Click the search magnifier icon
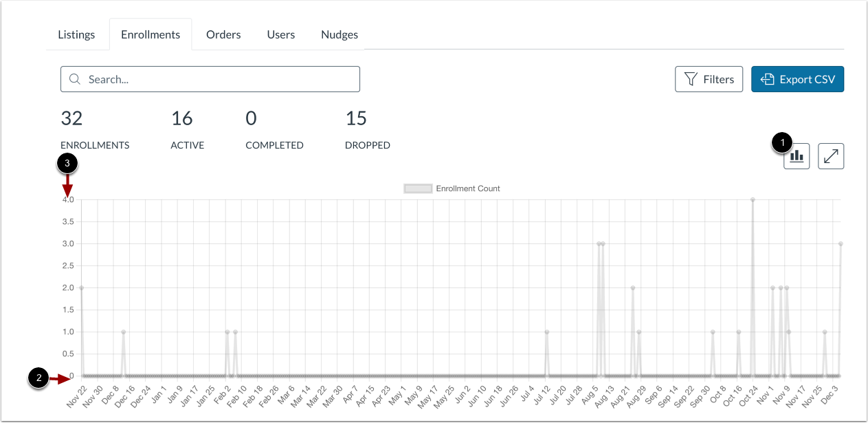Screen dimensions: 868x423 coord(75,79)
